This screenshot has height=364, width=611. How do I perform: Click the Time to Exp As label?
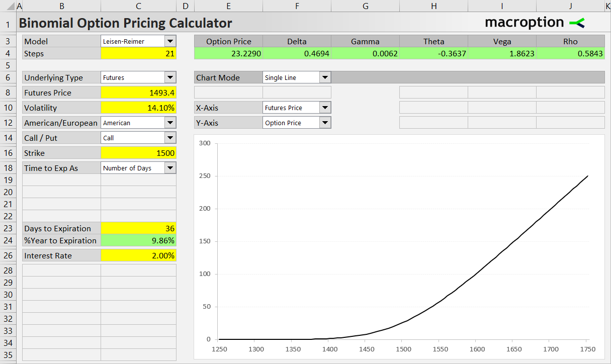pos(61,168)
